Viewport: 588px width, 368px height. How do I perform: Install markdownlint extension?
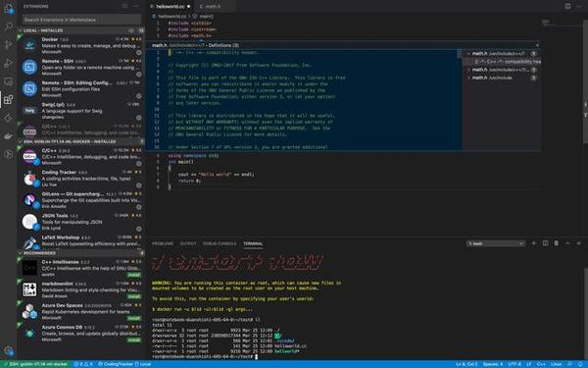(134, 296)
